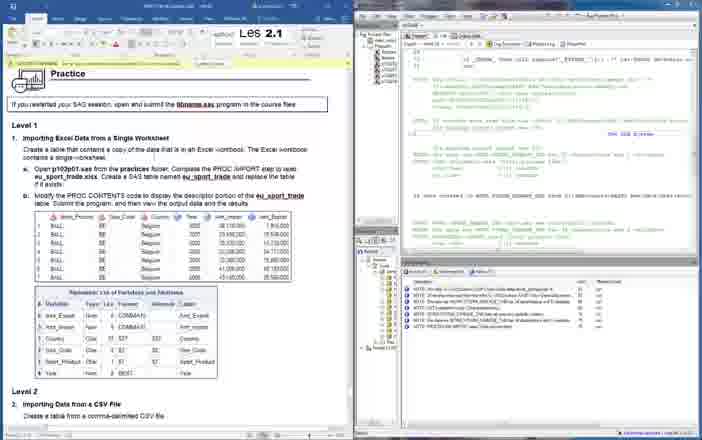Open the Home tab in Word
702x440 pixels.
[37, 18]
